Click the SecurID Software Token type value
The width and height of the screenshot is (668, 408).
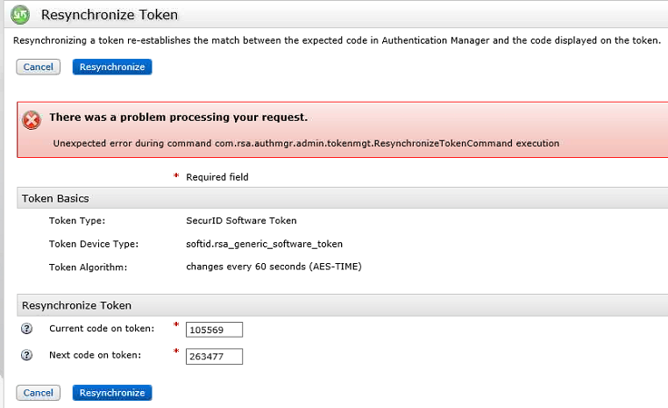[241, 221]
